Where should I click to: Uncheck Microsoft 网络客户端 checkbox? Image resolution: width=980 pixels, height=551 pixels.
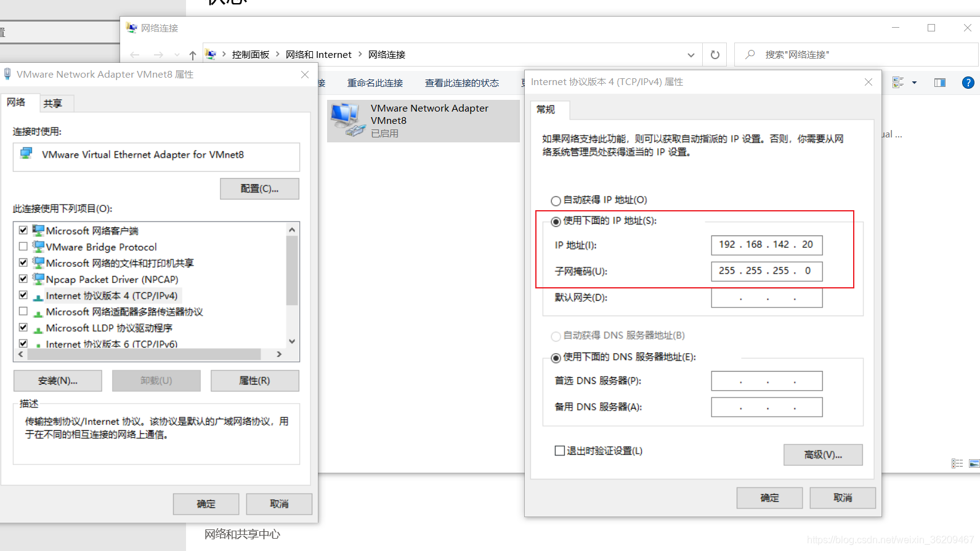click(x=23, y=230)
